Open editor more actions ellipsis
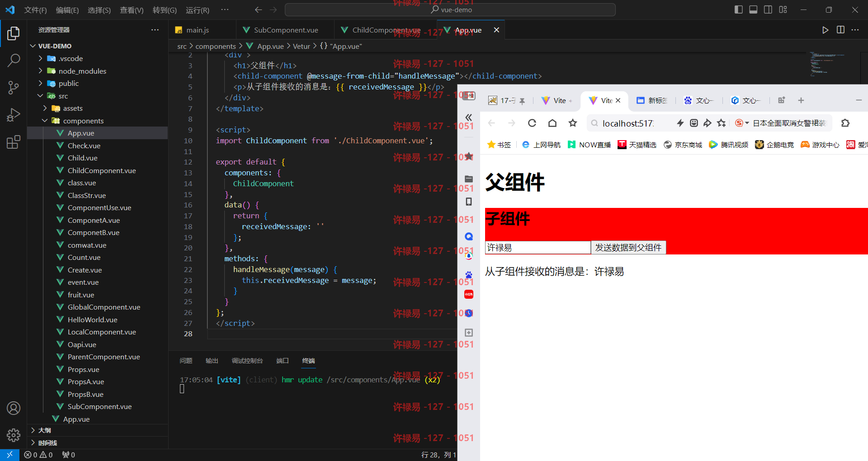This screenshot has width=868, height=461. 855,30
